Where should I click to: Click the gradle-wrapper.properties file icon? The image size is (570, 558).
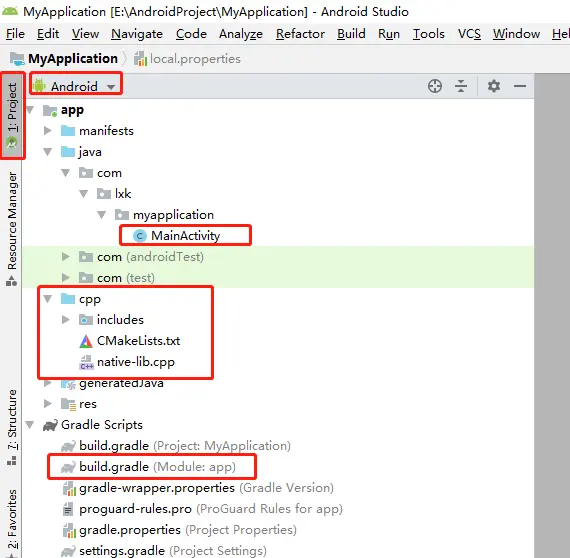69,488
